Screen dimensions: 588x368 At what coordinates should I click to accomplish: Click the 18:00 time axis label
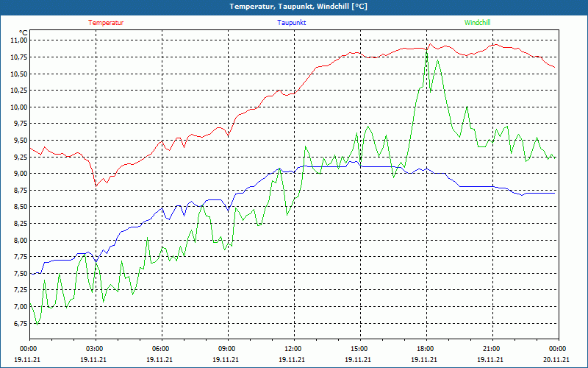tap(426, 349)
